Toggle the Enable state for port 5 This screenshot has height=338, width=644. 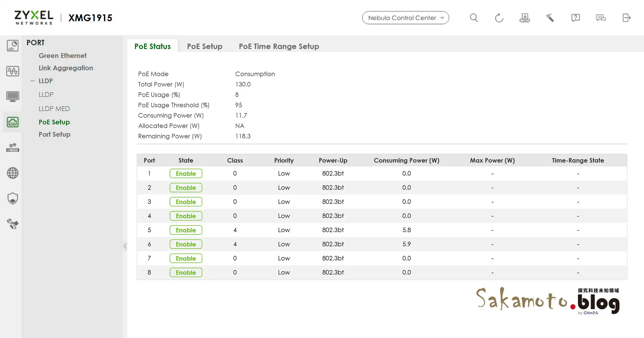[x=186, y=230]
